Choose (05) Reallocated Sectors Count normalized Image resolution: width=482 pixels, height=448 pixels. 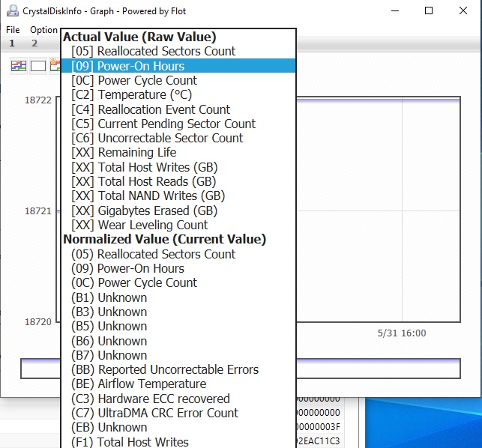[x=178, y=254]
